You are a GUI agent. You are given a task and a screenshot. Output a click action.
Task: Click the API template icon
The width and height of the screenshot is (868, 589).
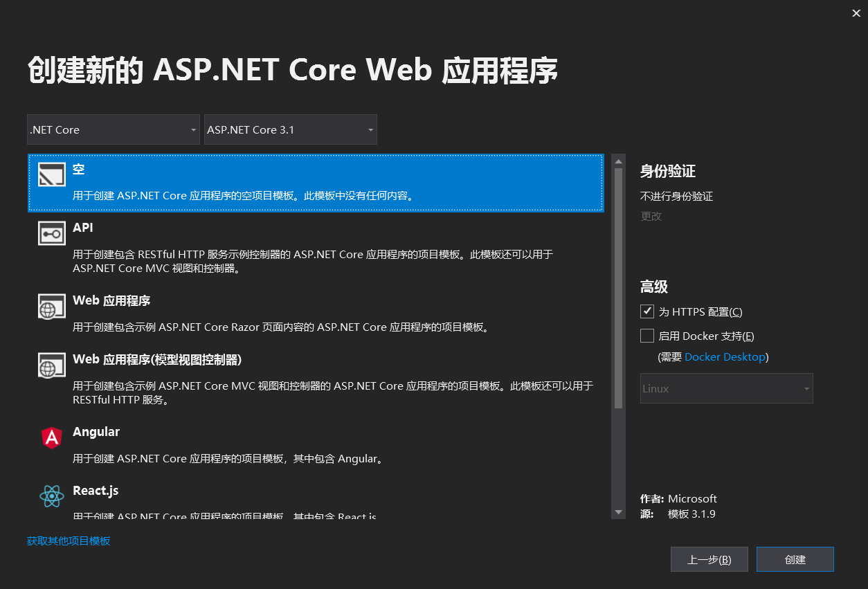pos(52,234)
